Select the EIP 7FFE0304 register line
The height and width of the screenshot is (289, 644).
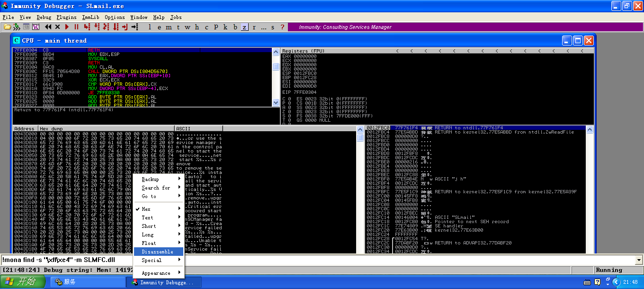click(x=301, y=92)
